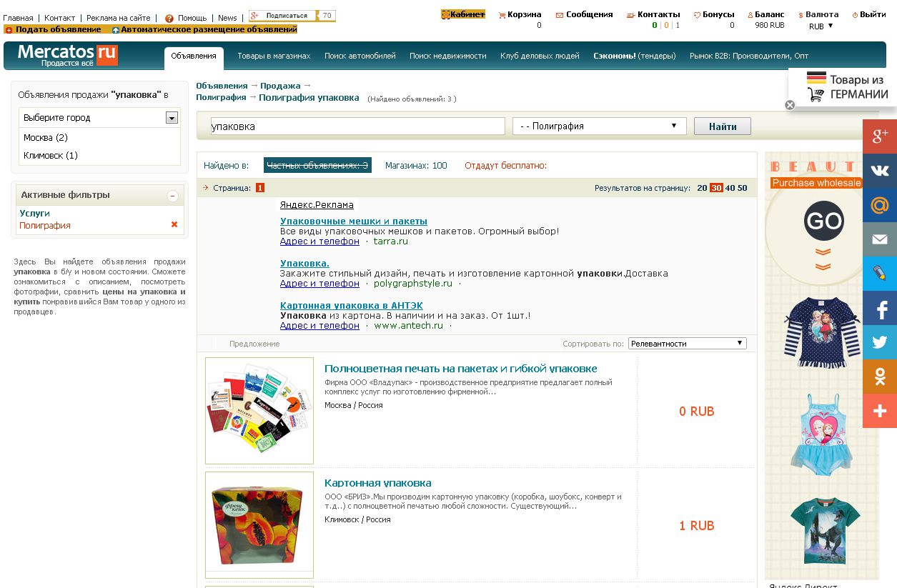Screen dimensions: 897x588
Task: Click the Facebook share icon
Action: (x=879, y=308)
